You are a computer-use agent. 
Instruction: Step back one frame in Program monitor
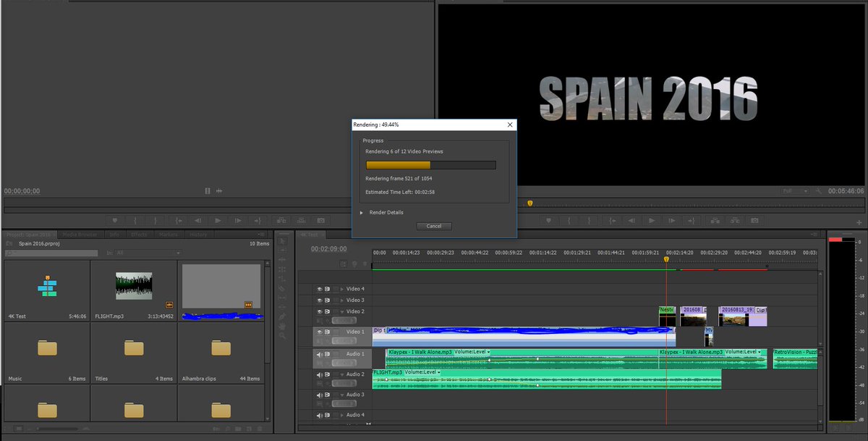pos(631,221)
